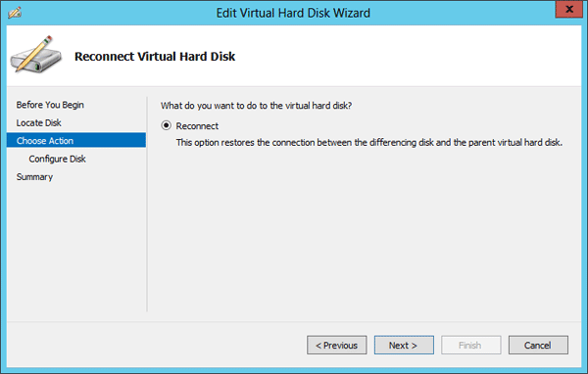This screenshot has width=588, height=374.
Task: Close the Edit Virtual Hard Disk Wizard
Action: [568, 9]
